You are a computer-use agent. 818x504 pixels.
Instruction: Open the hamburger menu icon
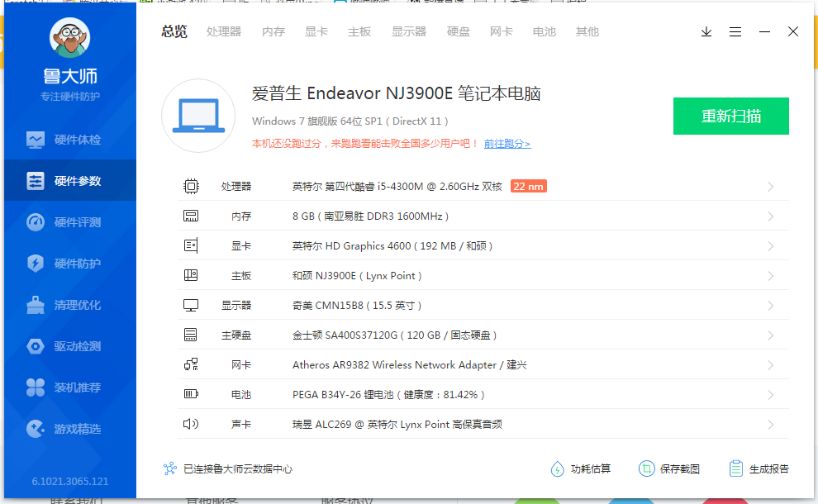pos(735,32)
